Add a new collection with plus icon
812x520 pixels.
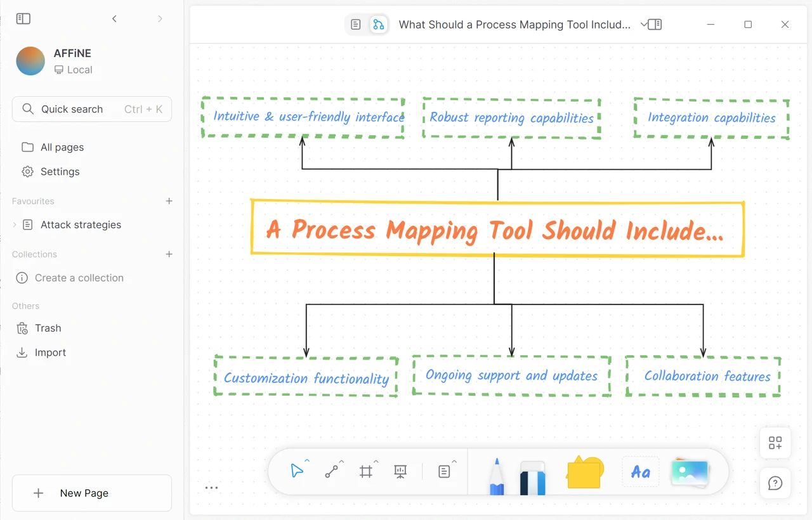[169, 254]
